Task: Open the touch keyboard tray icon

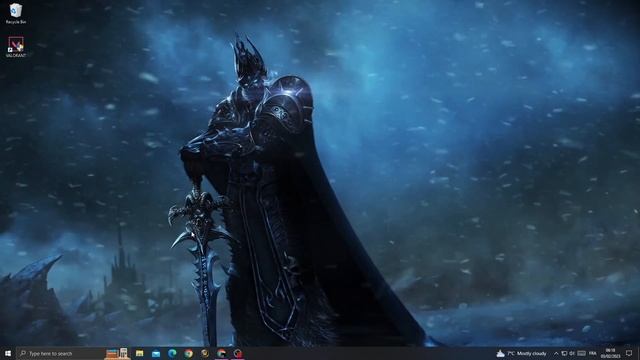Action: click(x=582, y=353)
